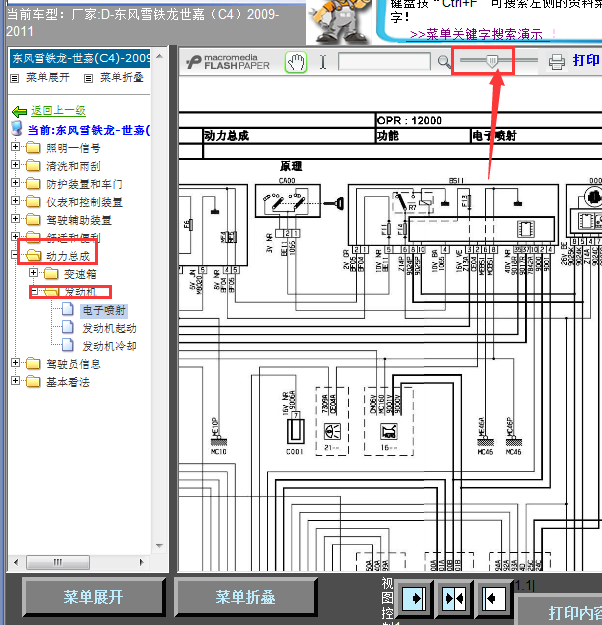Click the view control center split button
Viewport: 602px width, 625px height.
pyautogui.click(x=454, y=598)
